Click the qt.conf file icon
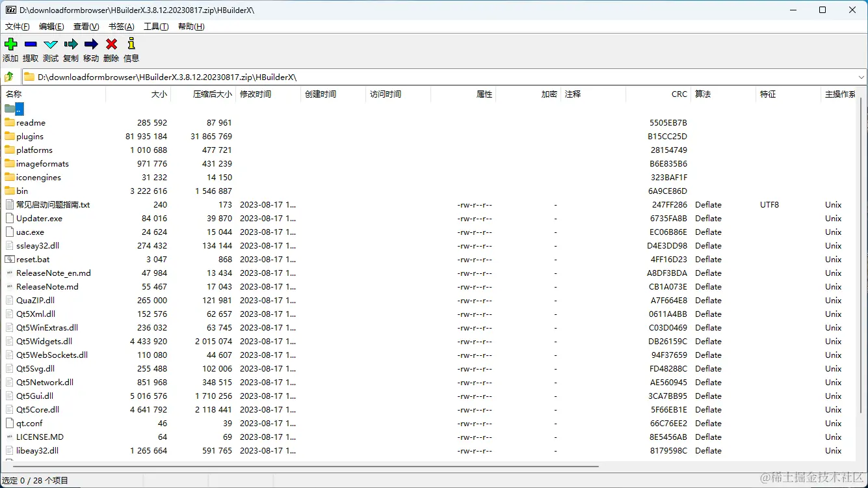Screen dimensions: 868x488 point(10,423)
